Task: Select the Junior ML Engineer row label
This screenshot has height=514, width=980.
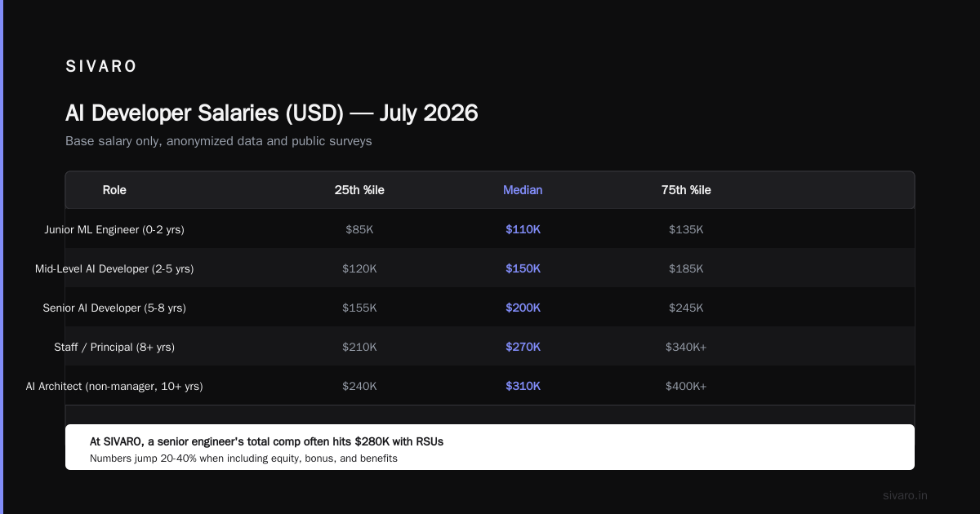Action: coord(114,229)
